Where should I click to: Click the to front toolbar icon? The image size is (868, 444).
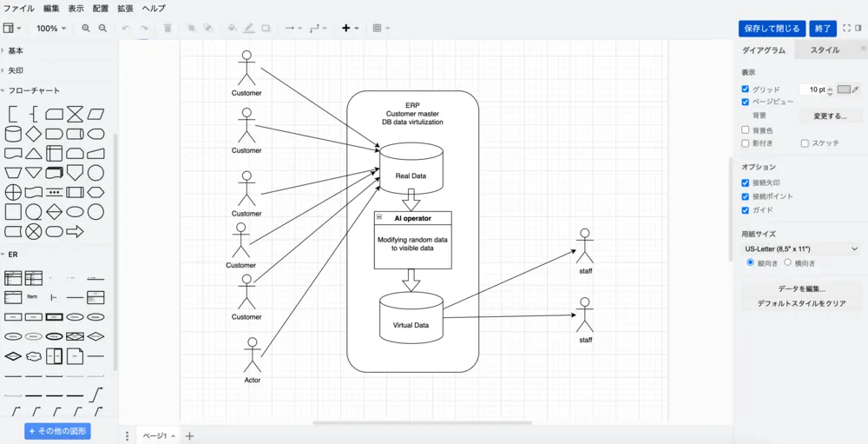click(x=191, y=29)
